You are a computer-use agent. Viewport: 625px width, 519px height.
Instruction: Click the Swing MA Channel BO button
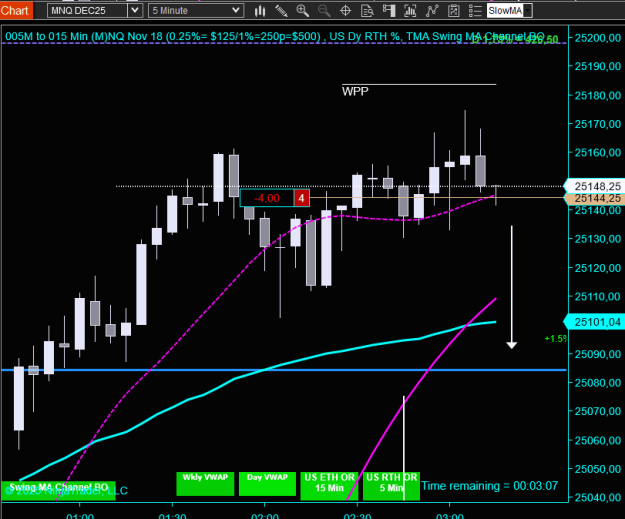[59, 490]
